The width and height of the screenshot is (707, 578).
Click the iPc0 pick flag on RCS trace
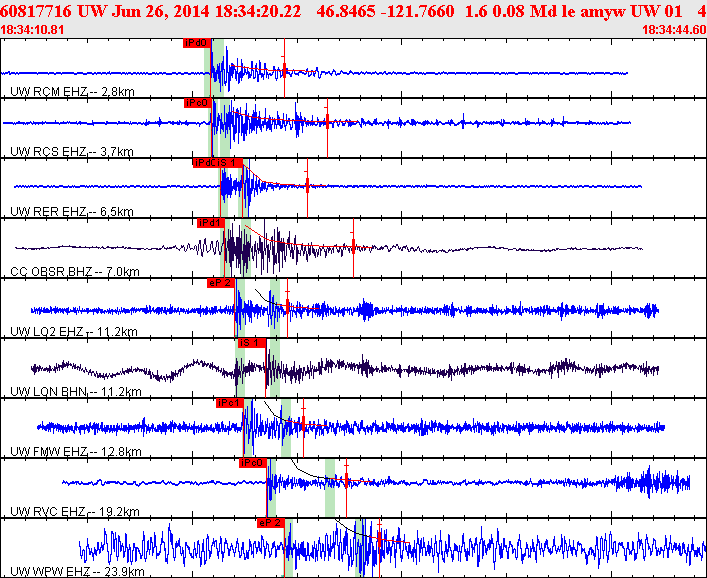[198, 103]
